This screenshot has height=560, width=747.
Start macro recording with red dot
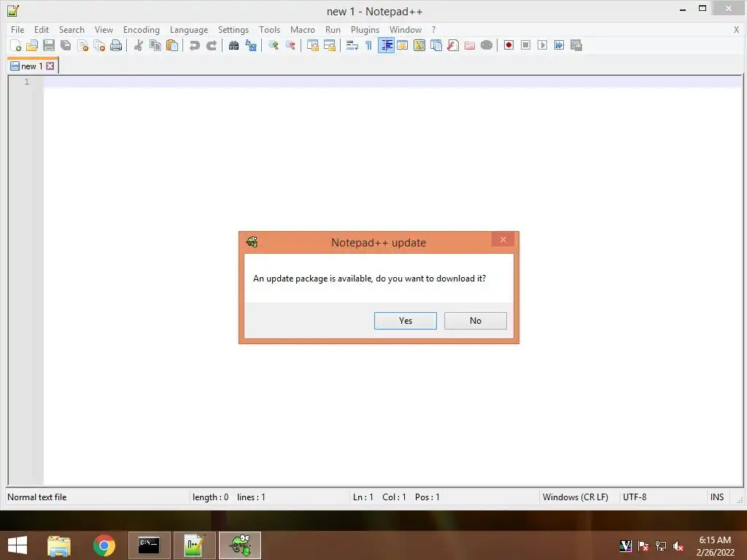(x=508, y=45)
